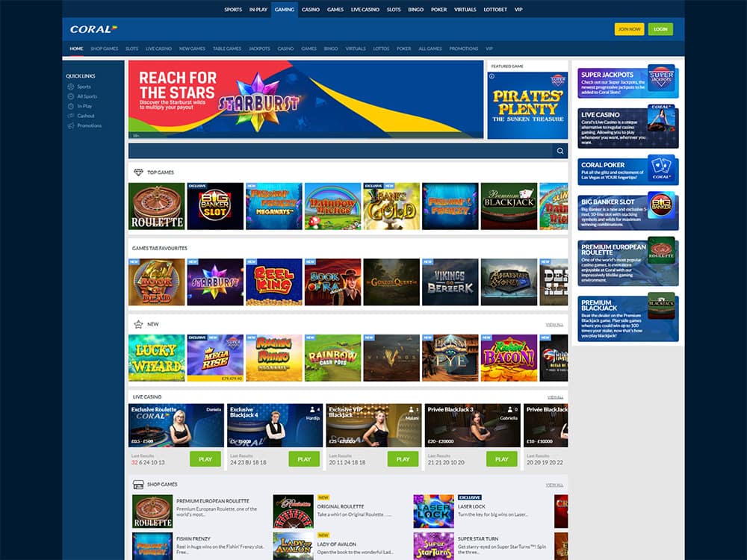
Task: Open the Roulette game tile in Top Games
Action: click(x=157, y=206)
